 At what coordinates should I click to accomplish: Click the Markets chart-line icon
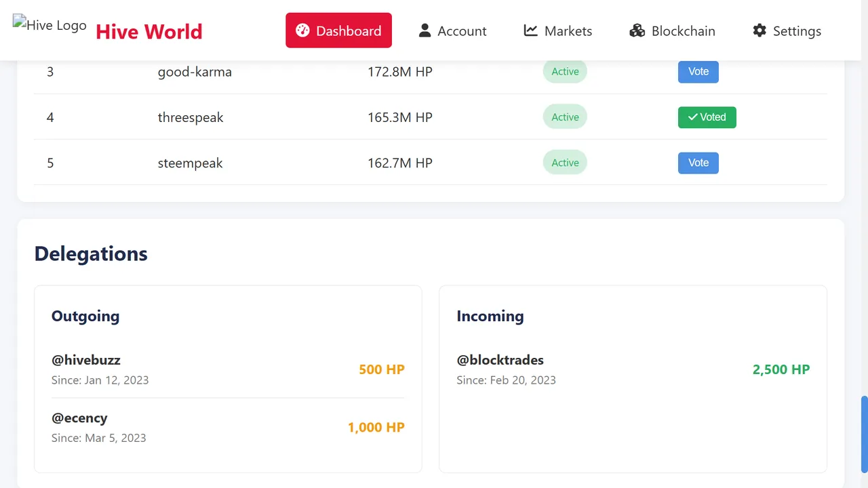pyautogui.click(x=530, y=30)
